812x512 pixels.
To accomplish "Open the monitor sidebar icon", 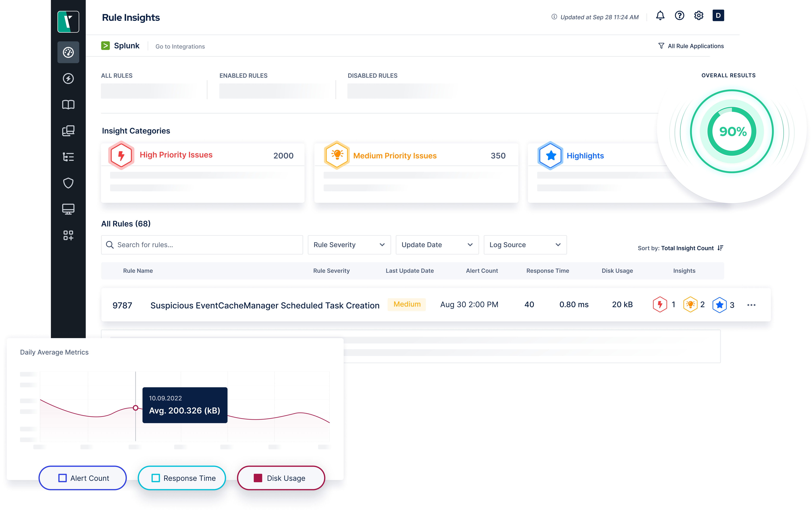I will tap(68, 209).
